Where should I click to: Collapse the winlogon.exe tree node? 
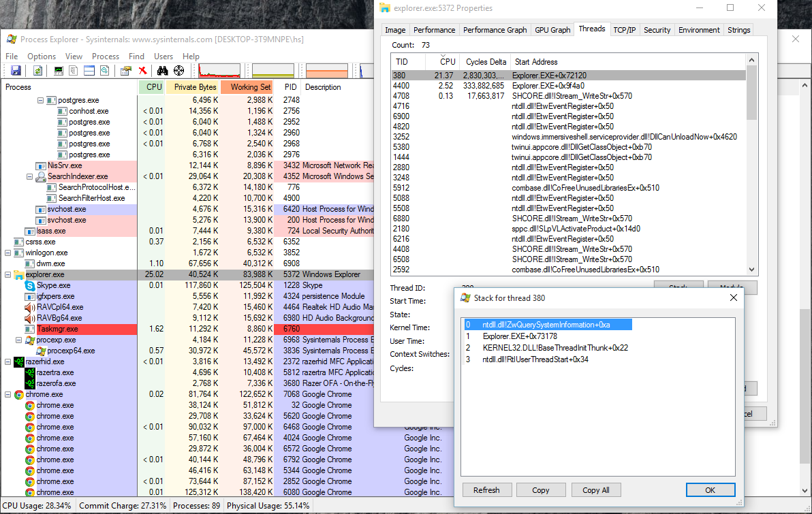click(7, 253)
